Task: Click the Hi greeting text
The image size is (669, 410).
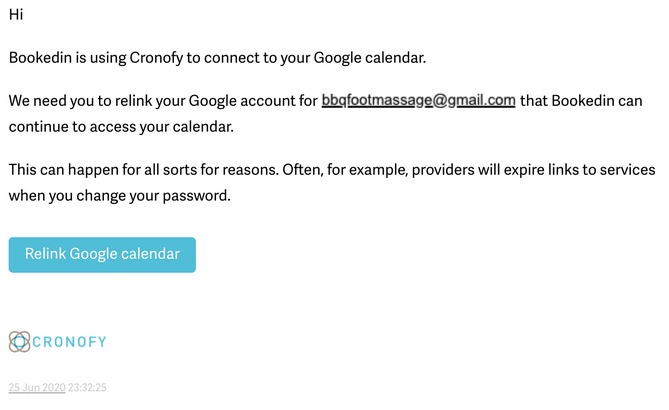Action: 16,15
